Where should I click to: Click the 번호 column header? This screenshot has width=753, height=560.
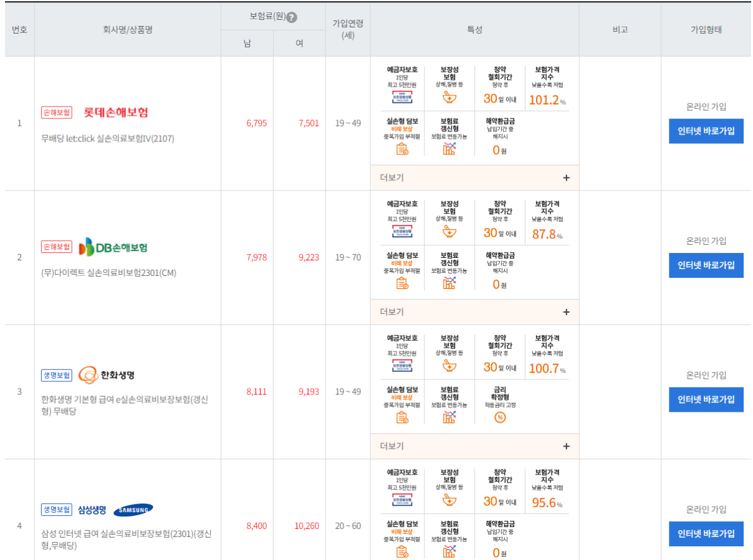coord(19,29)
